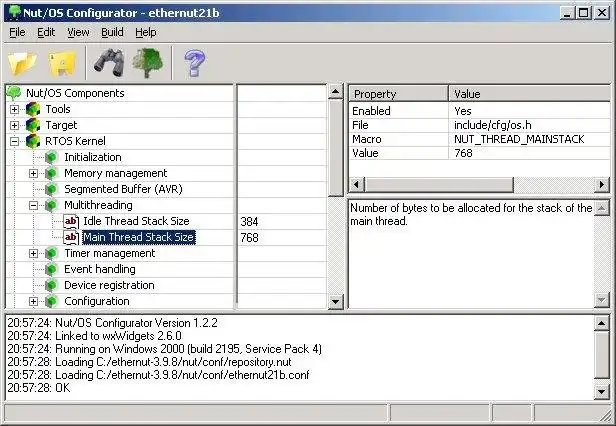Image resolution: width=616 pixels, height=426 pixels.
Task: Open the Help menu
Action: pyautogui.click(x=146, y=32)
